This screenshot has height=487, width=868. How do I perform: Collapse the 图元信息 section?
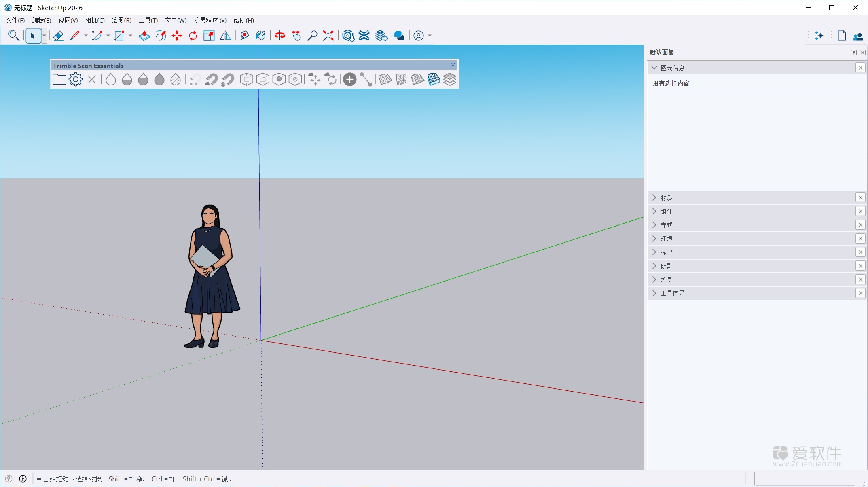point(654,68)
